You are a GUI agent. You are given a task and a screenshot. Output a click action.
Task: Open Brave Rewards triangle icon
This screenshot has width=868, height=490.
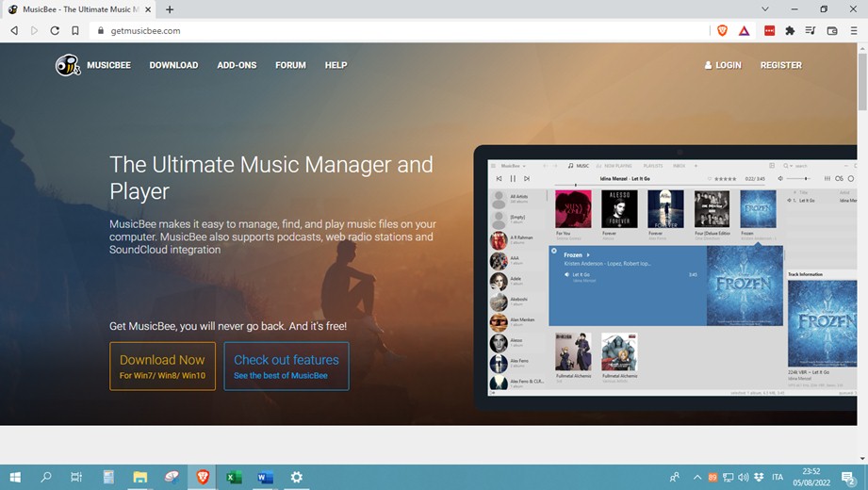click(744, 31)
